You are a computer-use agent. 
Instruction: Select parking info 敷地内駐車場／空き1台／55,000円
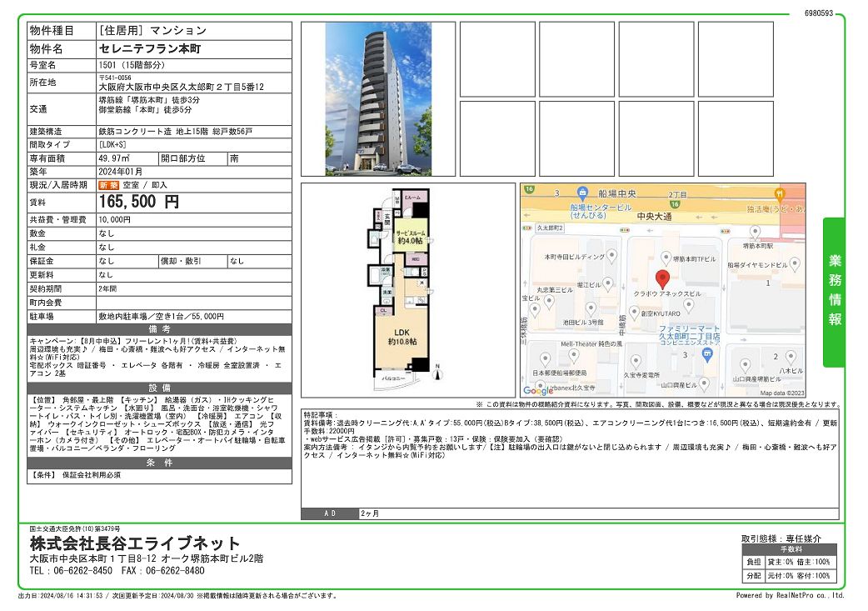[161, 317]
